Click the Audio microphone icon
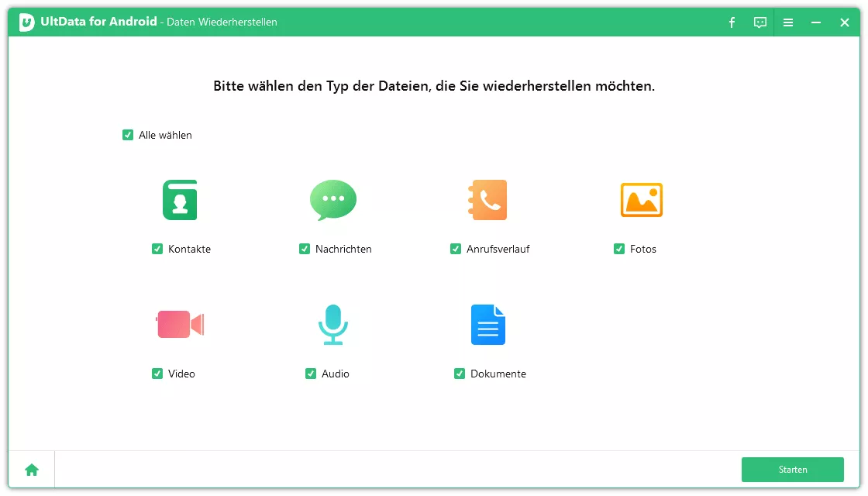 click(x=333, y=324)
